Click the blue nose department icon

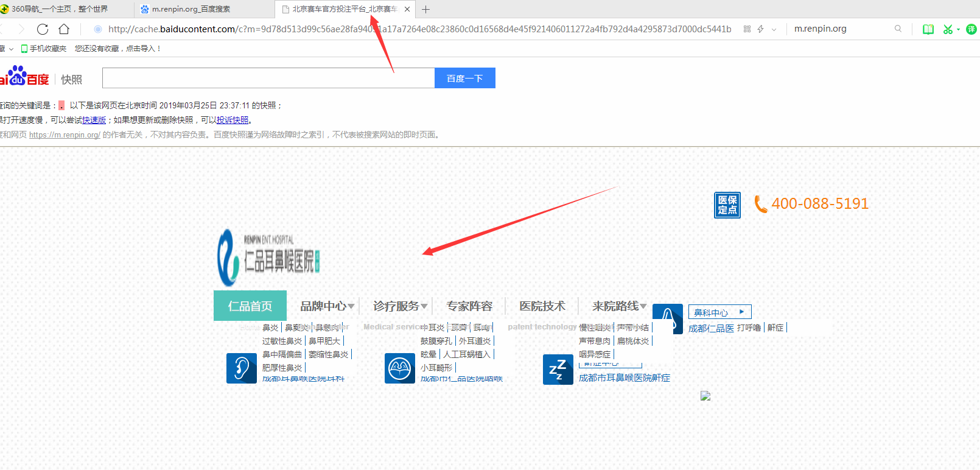[x=668, y=319]
